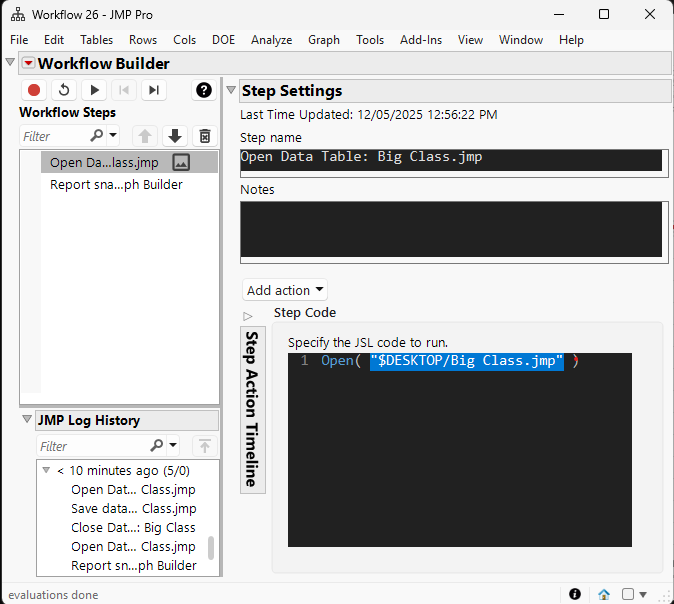The image size is (674, 604).
Task: Click the 'evaluations done' status text
Action: tap(53, 595)
